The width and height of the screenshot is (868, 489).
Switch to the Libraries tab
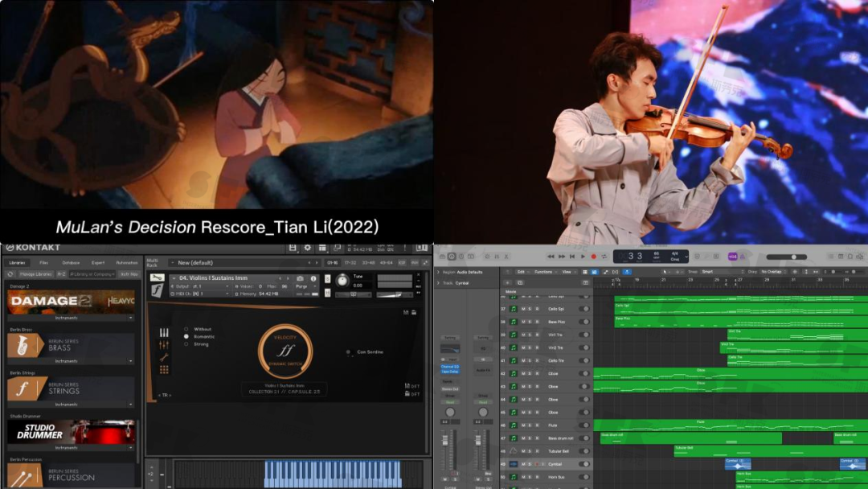[17, 262]
